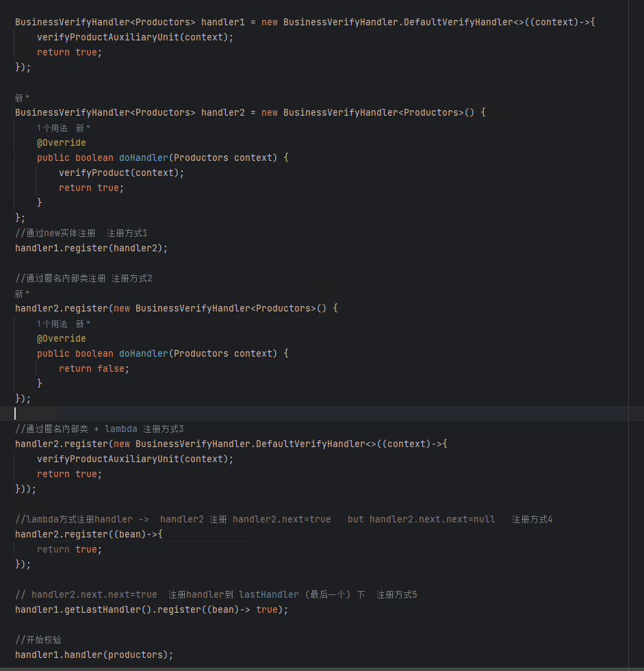The width and height of the screenshot is (644, 671).
Task: Click the horizontal scrollbar at the bottom
Action: [x=315, y=668]
